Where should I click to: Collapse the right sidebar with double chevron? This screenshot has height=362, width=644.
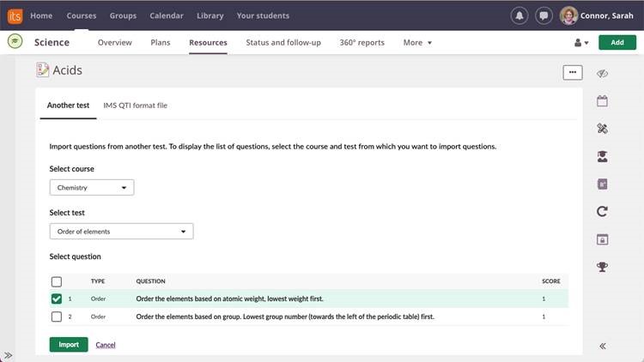[x=602, y=347]
